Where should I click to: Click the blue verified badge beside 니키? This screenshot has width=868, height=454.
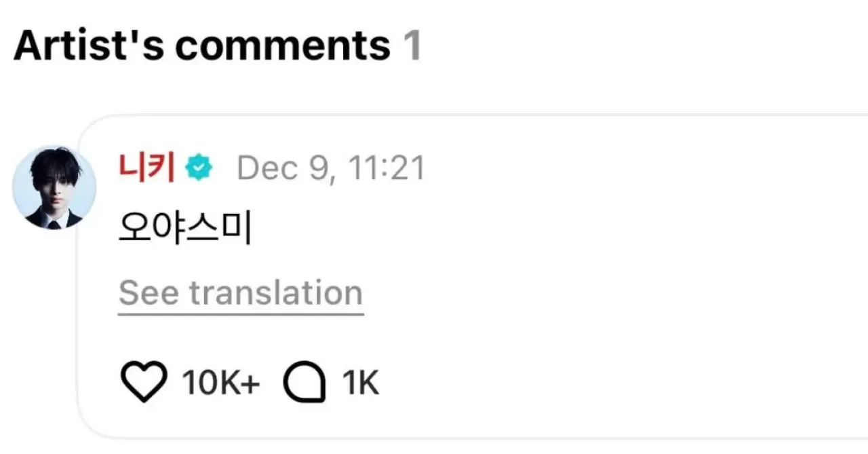click(x=200, y=167)
